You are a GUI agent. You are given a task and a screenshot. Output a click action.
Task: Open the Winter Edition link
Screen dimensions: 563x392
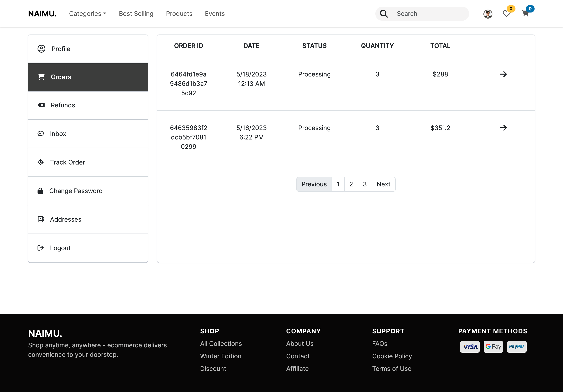(221, 356)
